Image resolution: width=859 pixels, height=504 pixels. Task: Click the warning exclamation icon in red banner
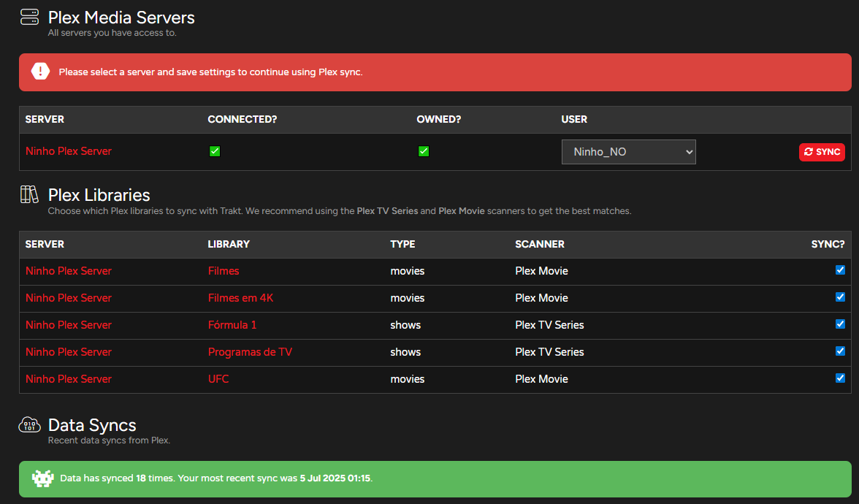tap(41, 72)
